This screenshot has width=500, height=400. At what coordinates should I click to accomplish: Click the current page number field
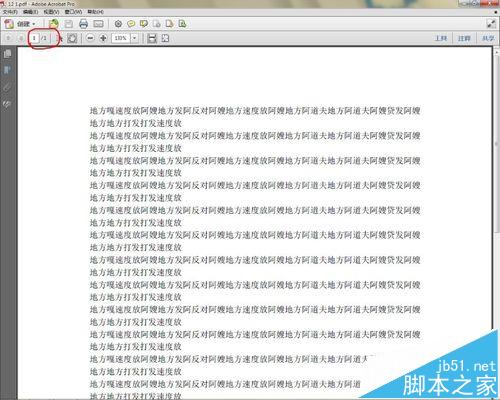tap(34, 38)
